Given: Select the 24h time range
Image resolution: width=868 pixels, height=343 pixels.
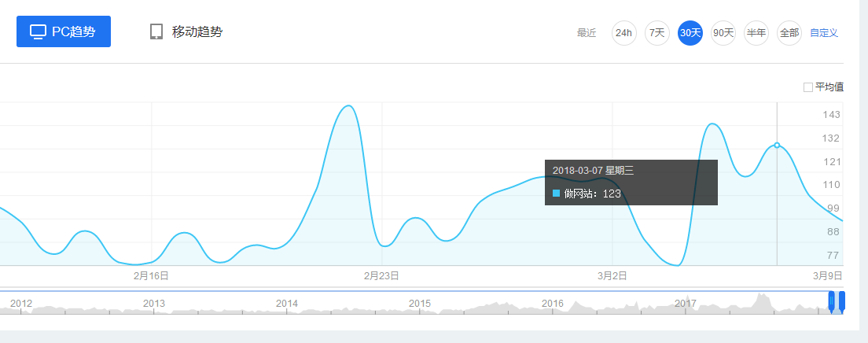Looking at the screenshot, I should (623, 33).
